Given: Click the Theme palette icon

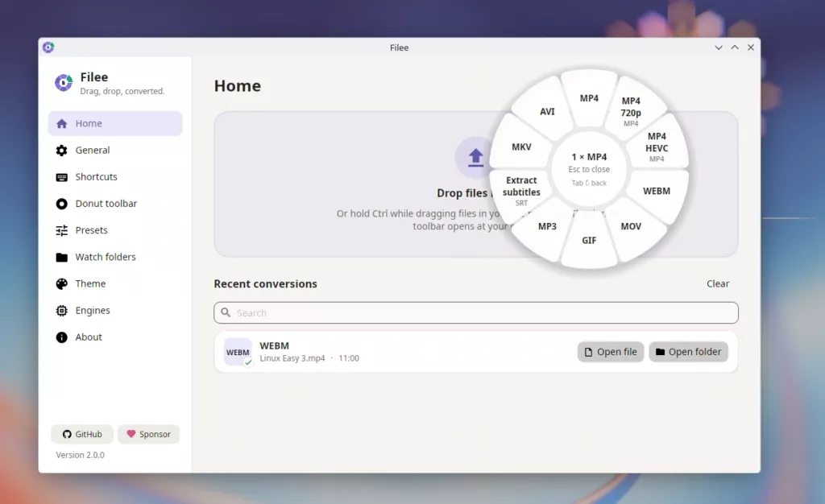Looking at the screenshot, I should [61, 283].
